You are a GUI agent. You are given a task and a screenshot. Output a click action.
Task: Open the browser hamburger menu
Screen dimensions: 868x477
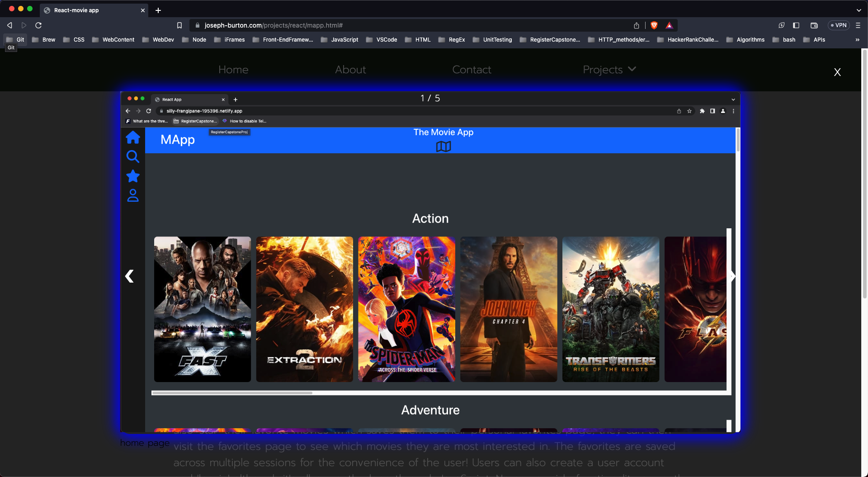coord(858,25)
